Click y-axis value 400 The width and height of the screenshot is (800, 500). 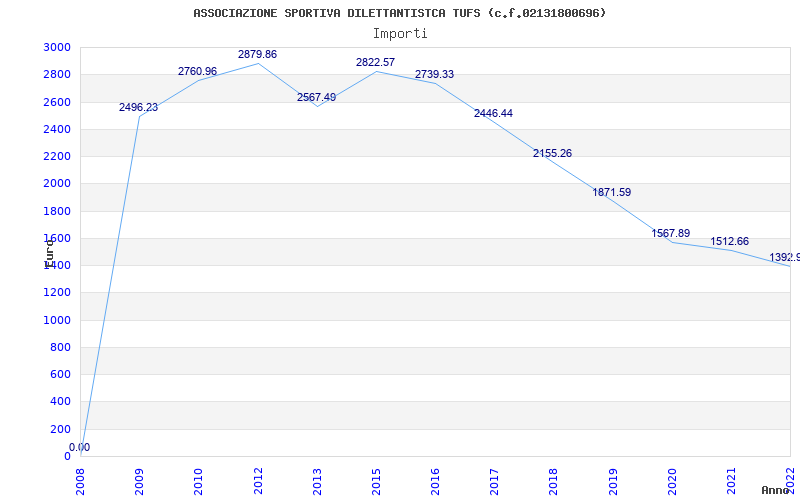coord(61,402)
